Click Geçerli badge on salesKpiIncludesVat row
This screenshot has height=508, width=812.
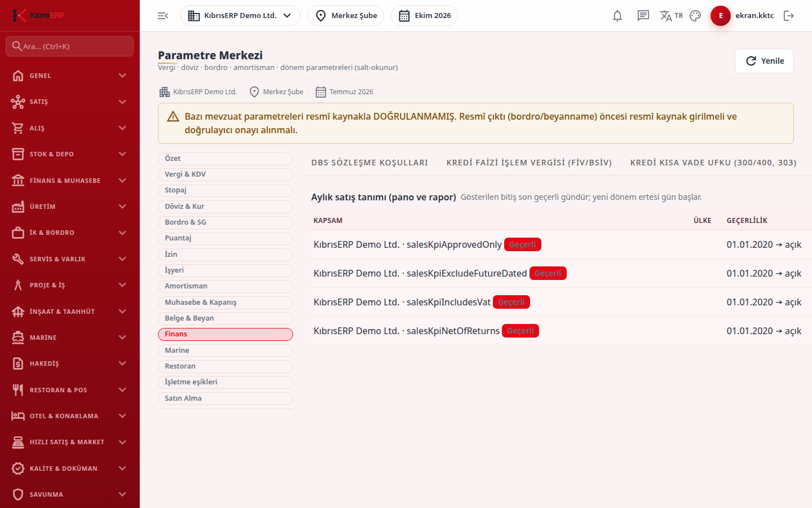[511, 302]
